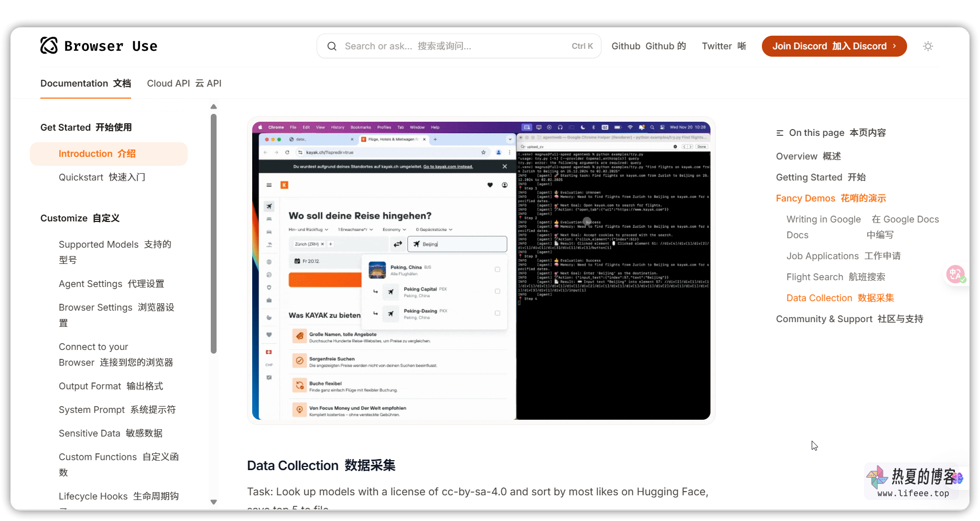Click the Kayak flight demo video thumbnail
980x521 pixels.
click(481, 271)
